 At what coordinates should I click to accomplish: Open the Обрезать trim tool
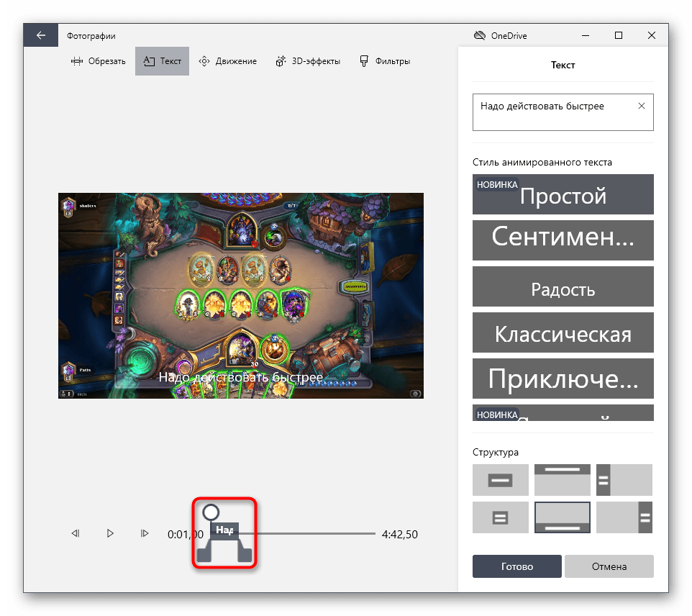99,61
